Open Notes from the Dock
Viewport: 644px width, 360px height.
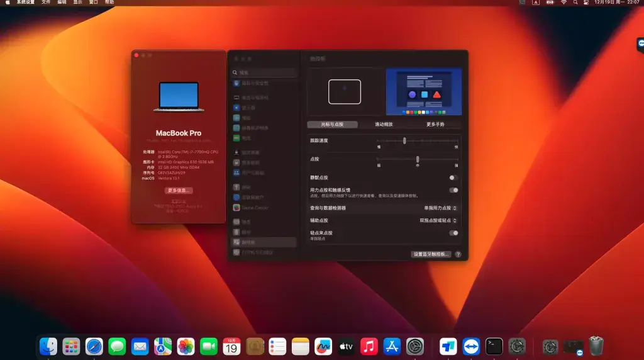tap(300, 346)
